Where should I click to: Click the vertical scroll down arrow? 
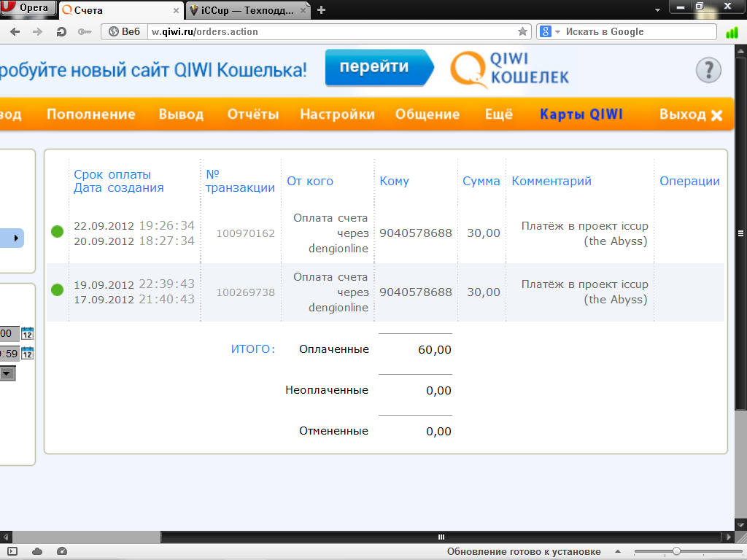tap(741, 525)
